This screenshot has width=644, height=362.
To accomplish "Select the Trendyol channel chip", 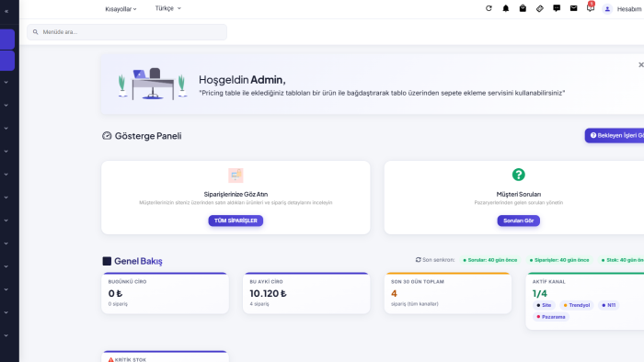I will pyautogui.click(x=577, y=305).
